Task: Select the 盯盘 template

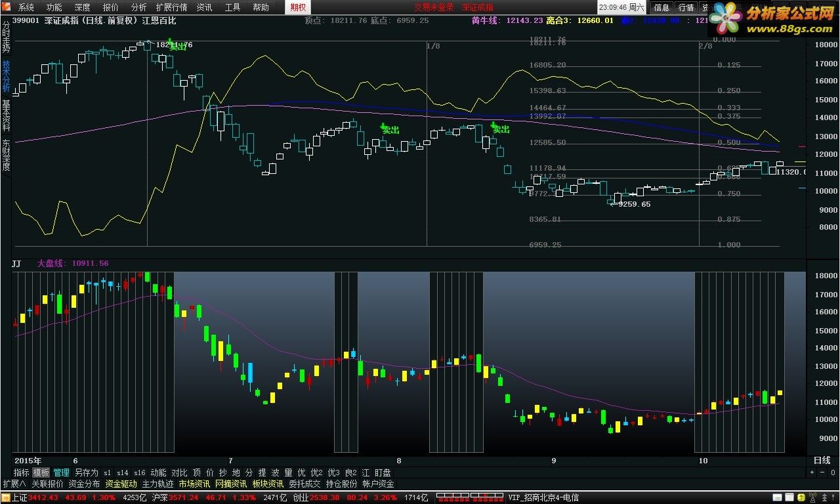Action: point(383,472)
